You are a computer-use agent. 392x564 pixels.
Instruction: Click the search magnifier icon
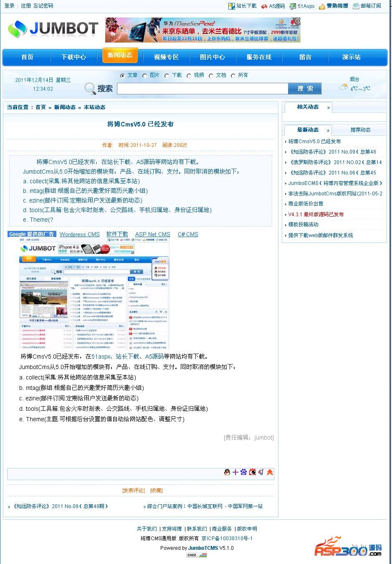tap(90, 89)
